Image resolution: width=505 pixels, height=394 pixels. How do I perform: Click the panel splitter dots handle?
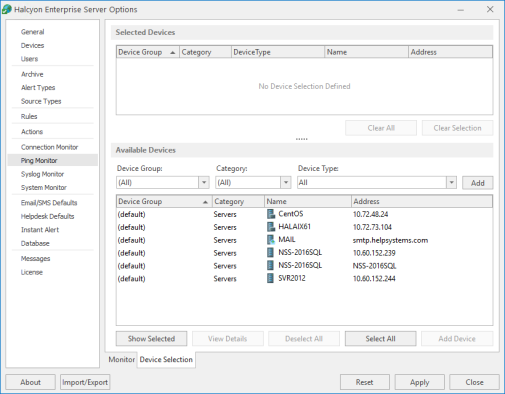pyautogui.click(x=302, y=139)
